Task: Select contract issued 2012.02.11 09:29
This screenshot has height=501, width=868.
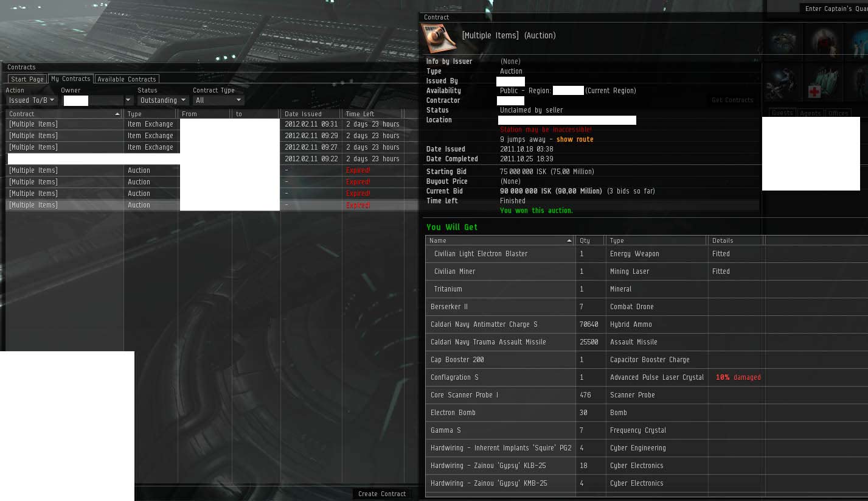Action: [x=212, y=136]
